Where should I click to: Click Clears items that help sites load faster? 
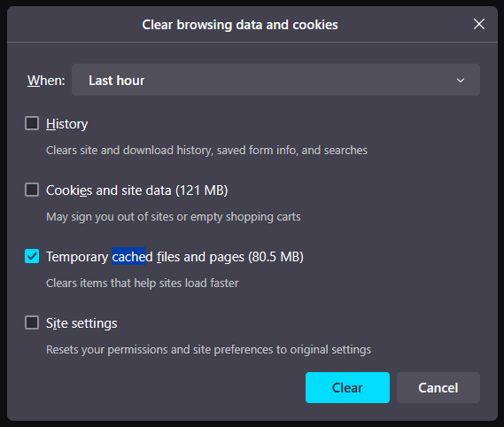(x=143, y=283)
